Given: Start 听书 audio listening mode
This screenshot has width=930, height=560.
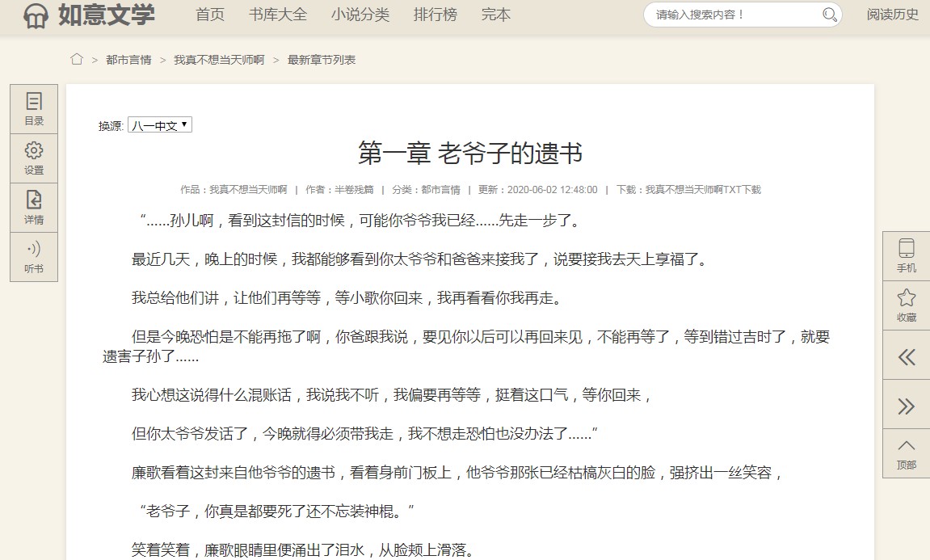Looking at the screenshot, I should coord(34,257).
